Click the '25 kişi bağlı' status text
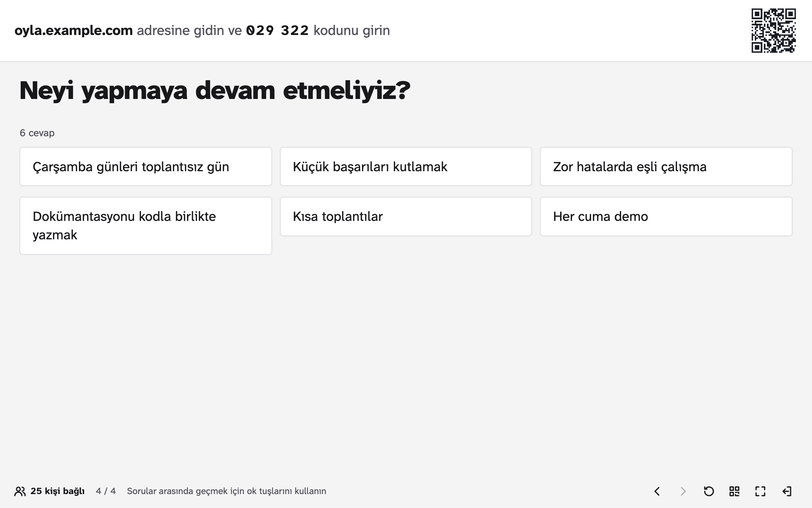 pos(58,491)
